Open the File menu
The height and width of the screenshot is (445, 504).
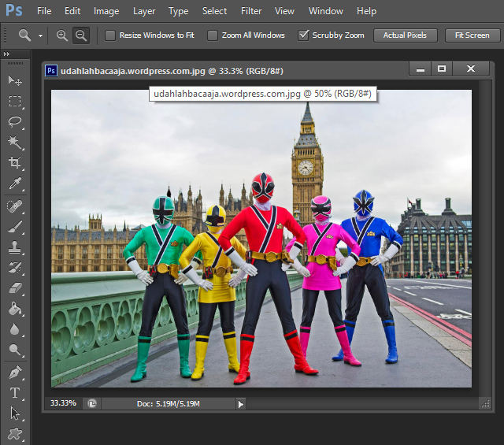[x=44, y=11]
